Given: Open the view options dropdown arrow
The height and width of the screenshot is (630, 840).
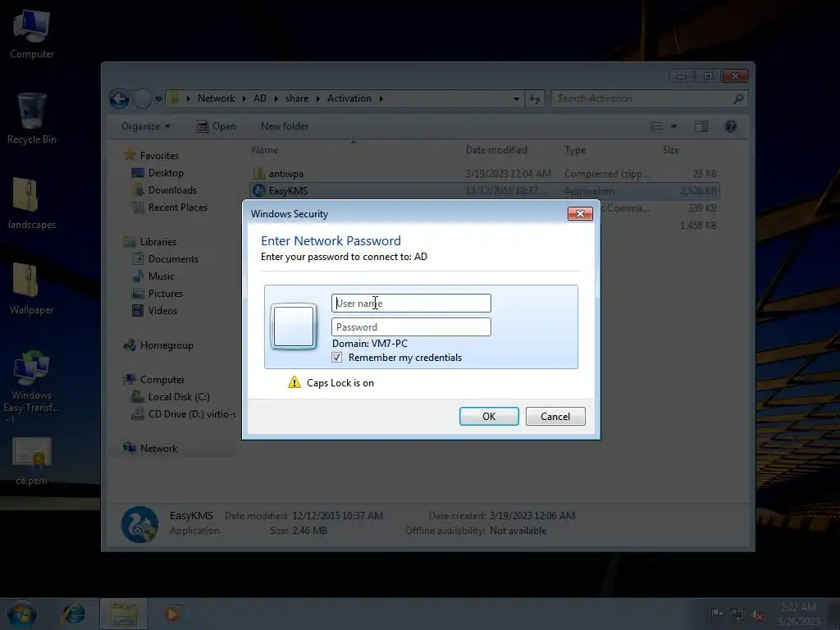Looking at the screenshot, I should pos(674,126).
